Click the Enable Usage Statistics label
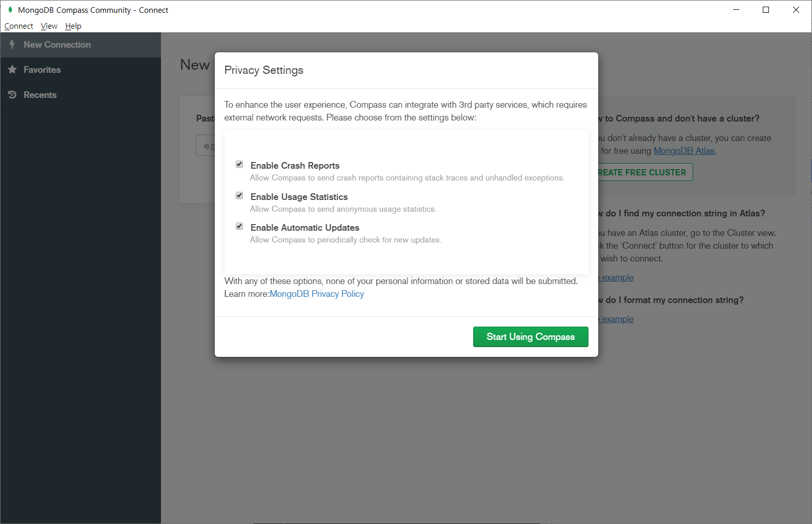 (x=299, y=197)
